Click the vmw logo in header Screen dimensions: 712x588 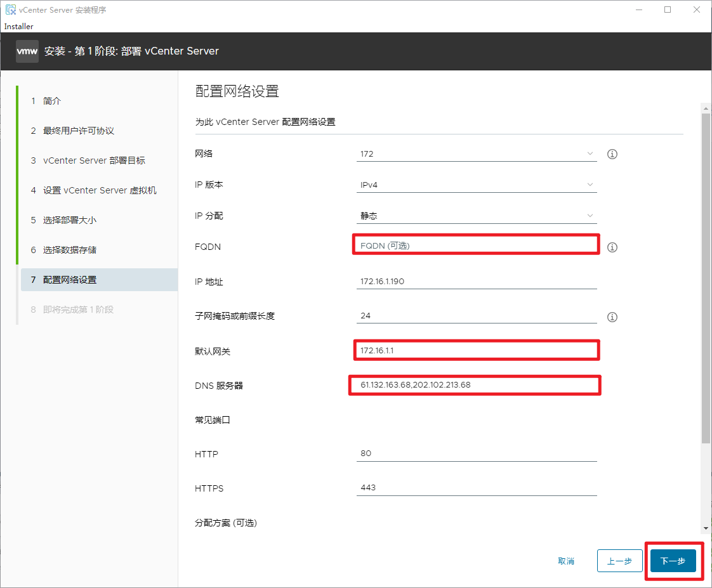pyautogui.click(x=27, y=51)
